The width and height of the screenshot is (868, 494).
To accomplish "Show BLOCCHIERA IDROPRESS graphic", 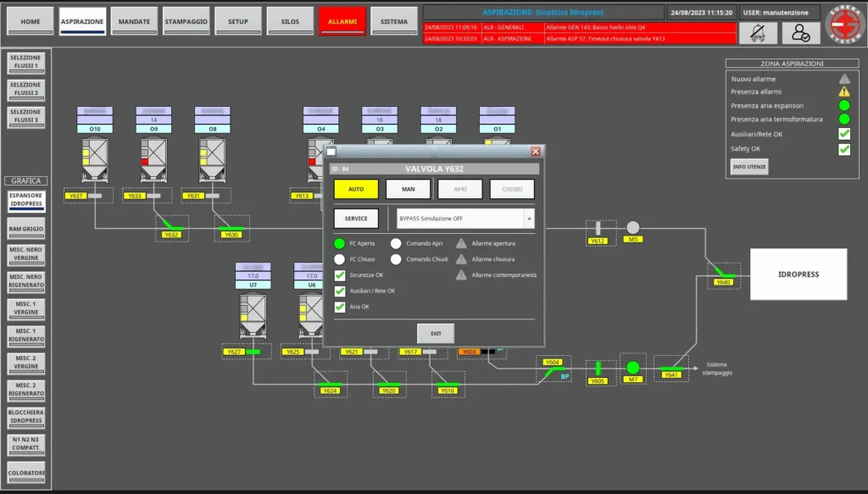I will pos(26,417).
